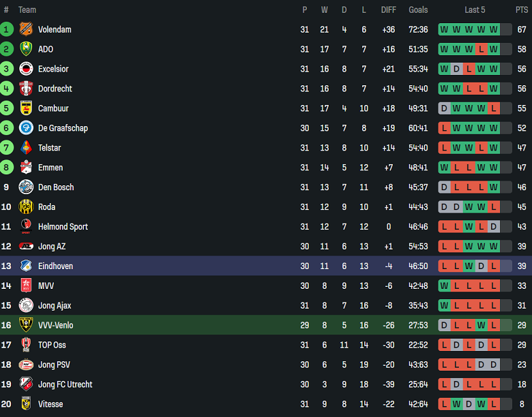The width and height of the screenshot is (532, 417).
Task: Click the green position 1 rank badge
Action: point(7,29)
